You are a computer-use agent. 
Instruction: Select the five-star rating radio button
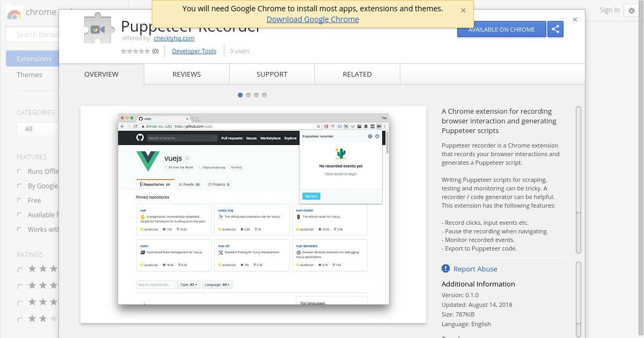tap(20, 270)
